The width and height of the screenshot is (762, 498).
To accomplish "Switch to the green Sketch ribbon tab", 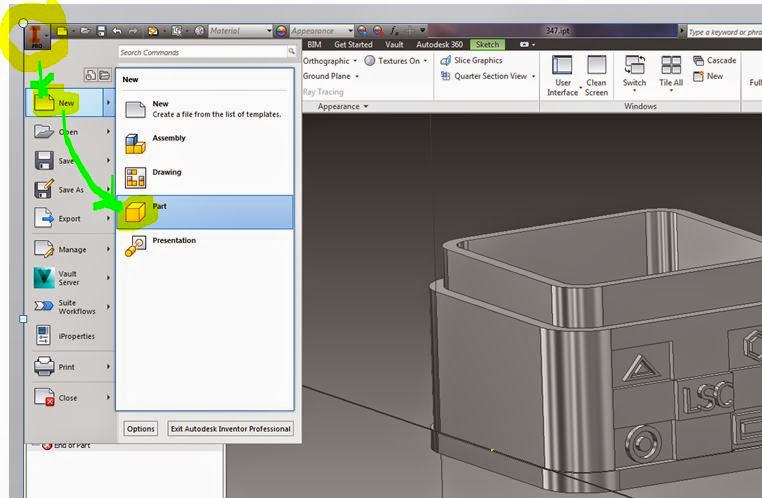I will (x=487, y=44).
